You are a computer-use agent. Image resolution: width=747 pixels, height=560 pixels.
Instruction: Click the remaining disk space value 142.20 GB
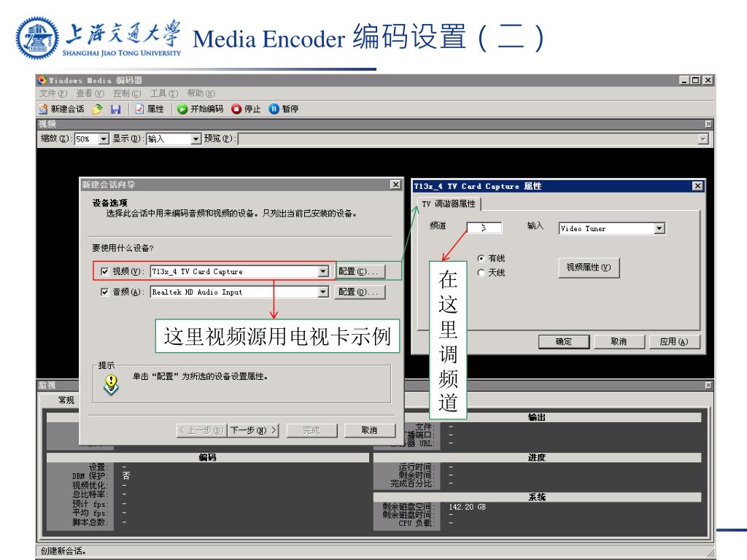(x=467, y=507)
